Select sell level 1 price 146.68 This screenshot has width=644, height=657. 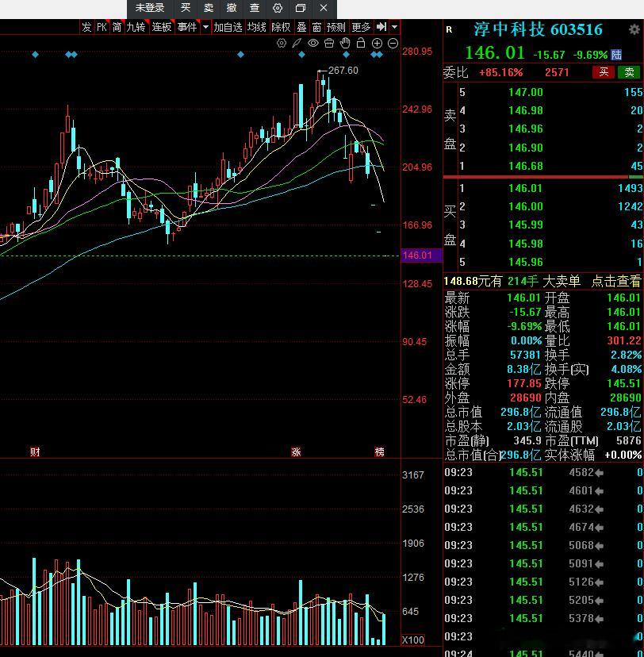[526, 167]
